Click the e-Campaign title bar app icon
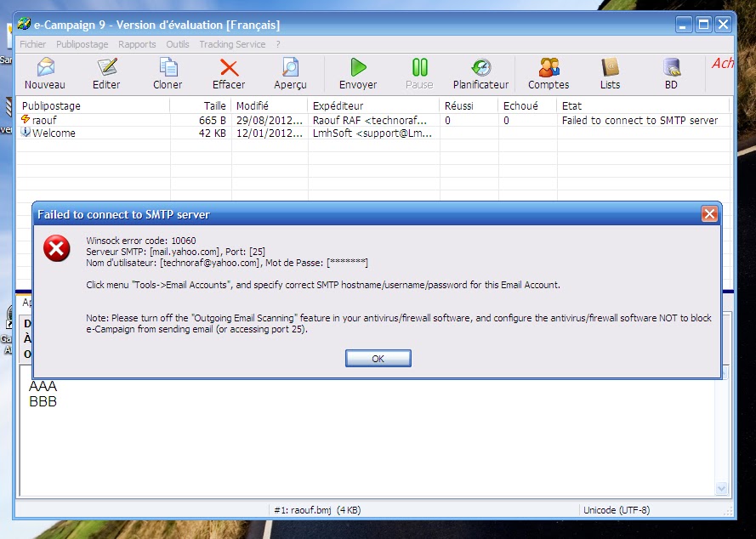This screenshot has width=756, height=539. click(24, 24)
